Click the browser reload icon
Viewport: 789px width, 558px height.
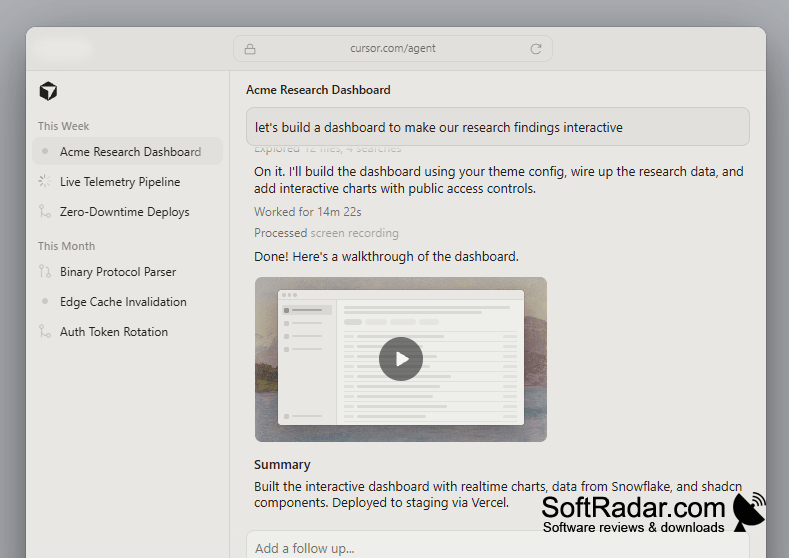[x=536, y=49]
